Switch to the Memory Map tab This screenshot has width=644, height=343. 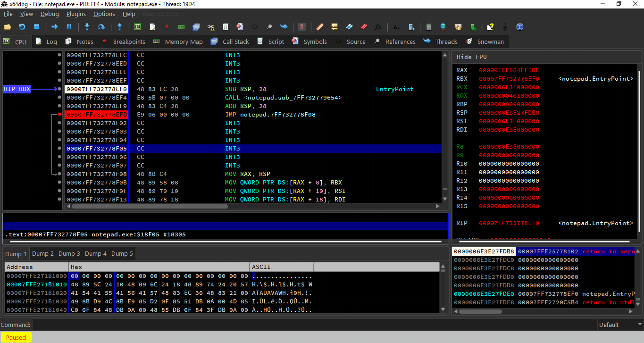pos(178,42)
